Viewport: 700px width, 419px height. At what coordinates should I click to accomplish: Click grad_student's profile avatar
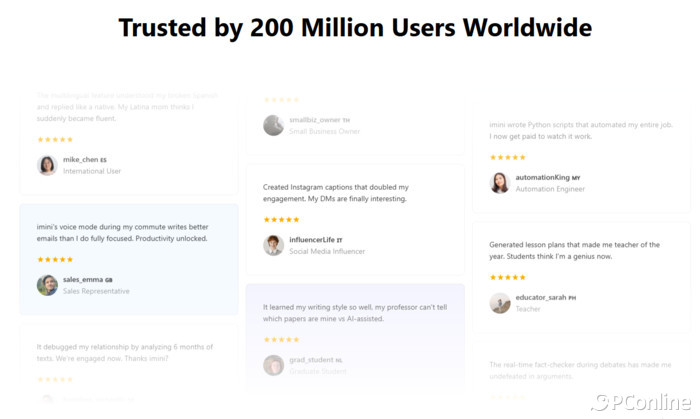[x=273, y=365]
